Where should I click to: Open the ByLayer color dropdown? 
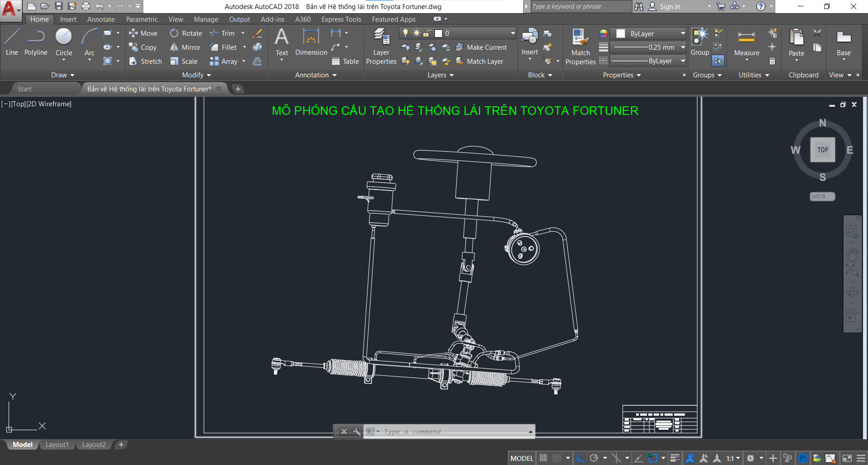648,33
